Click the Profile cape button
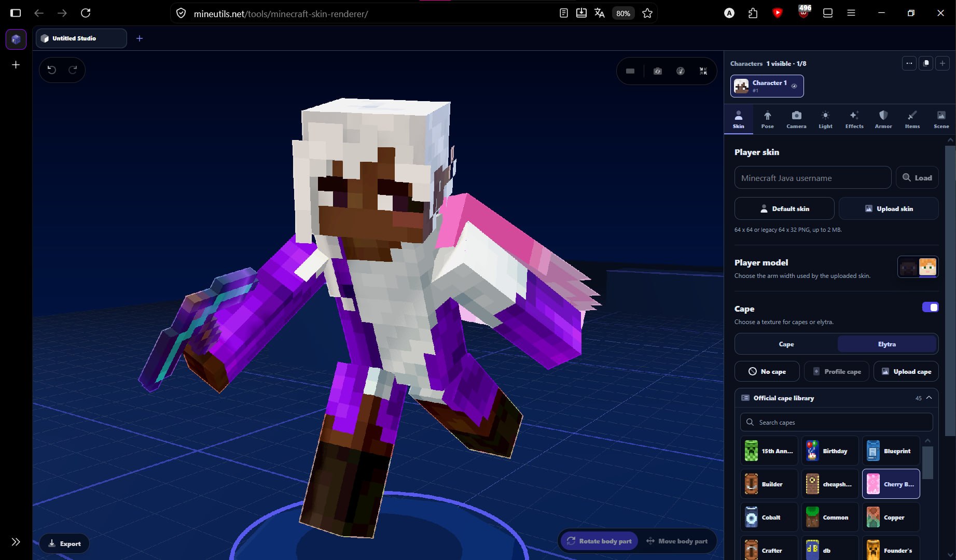 tap(837, 371)
